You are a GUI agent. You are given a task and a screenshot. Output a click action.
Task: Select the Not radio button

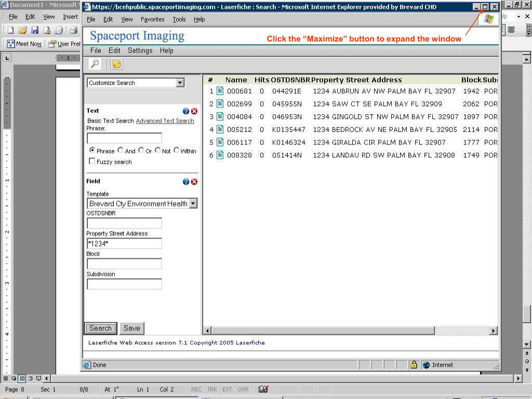[x=157, y=150]
